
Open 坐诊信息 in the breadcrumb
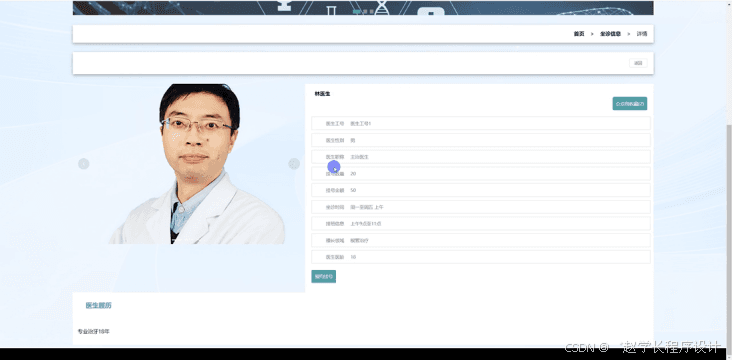(x=610, y=34)
